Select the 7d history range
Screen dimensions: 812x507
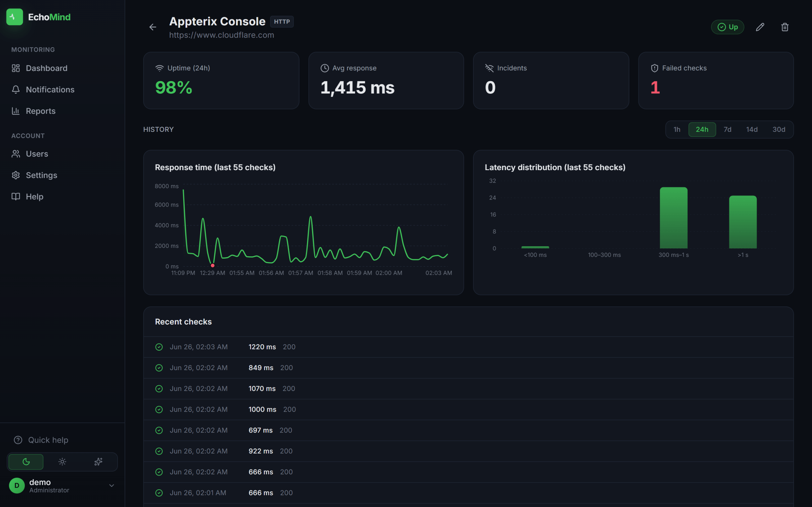[x=727, y=129]
